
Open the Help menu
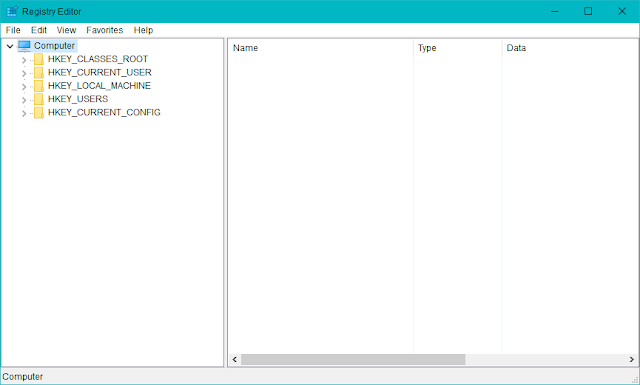coord(143,30)
